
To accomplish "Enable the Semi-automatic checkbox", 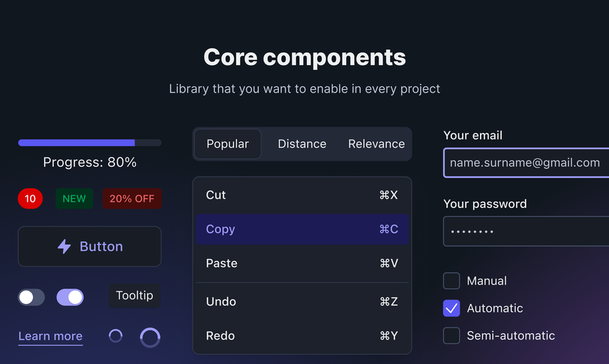I will tap(451, 335).
